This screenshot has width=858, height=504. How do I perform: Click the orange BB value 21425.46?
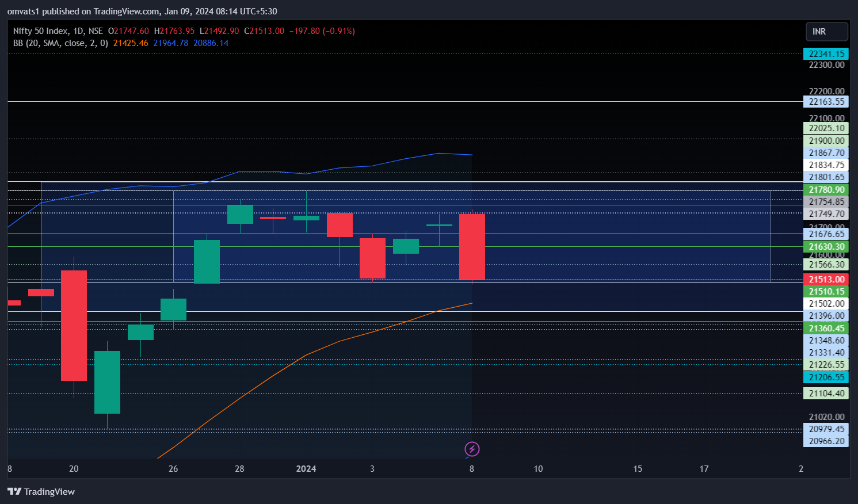131,43
